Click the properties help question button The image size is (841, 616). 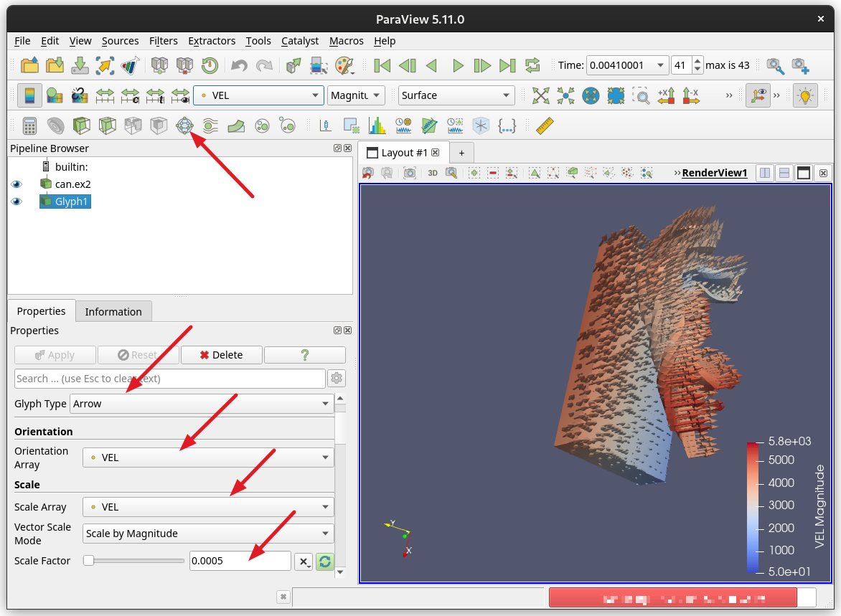[305, 355]
